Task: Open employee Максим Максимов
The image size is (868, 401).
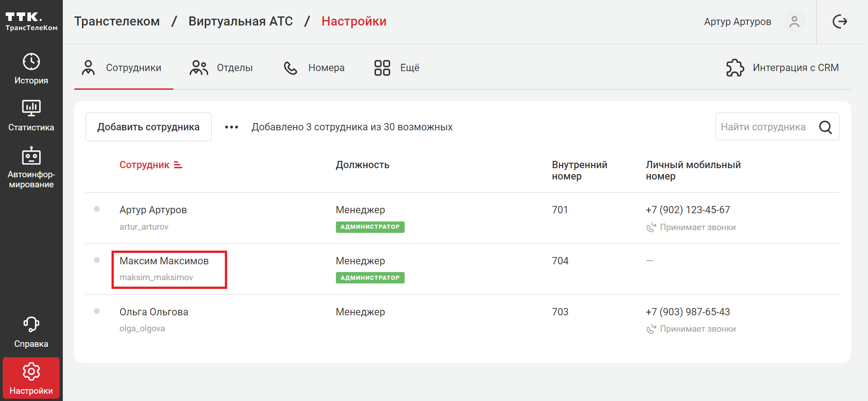Action: pyautogui.click(x=164, y=261)
